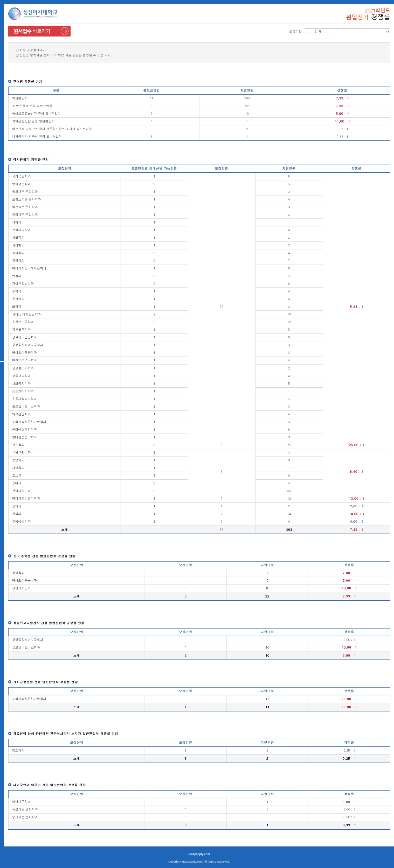Click the 운동재활복지학과 row

(199, 399)
